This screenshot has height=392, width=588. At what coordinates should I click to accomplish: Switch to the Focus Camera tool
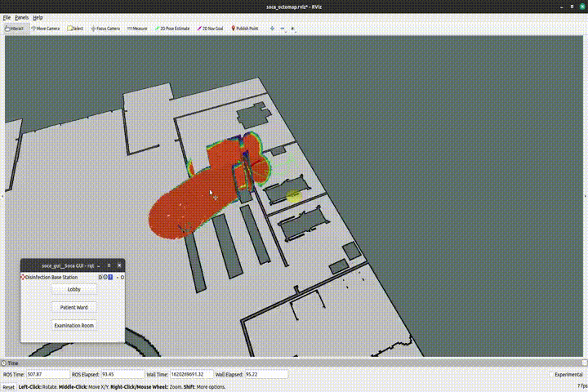click(x=105, y=28)
